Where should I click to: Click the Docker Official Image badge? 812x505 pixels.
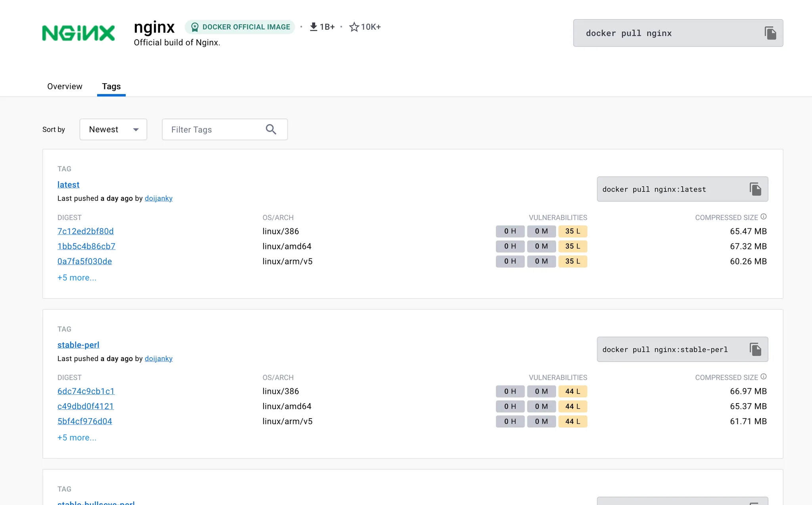[x=240, y=27]
